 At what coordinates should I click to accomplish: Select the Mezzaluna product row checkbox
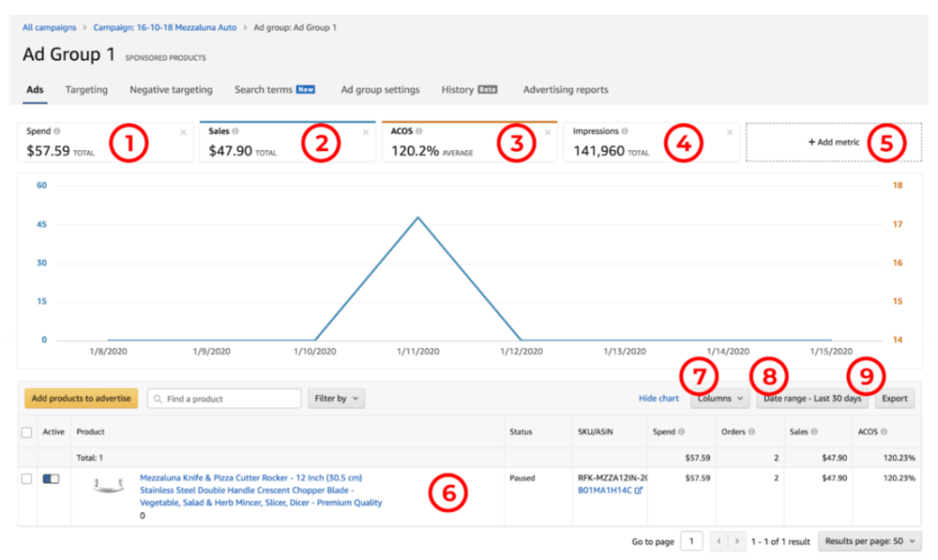click(26, 478)
